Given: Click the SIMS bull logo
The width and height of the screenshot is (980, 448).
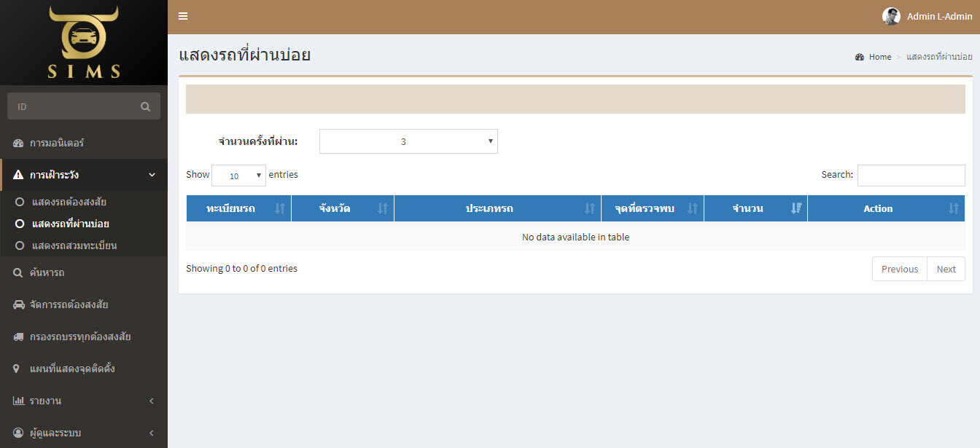Looking at the screenshot, I should coord(84,42).
